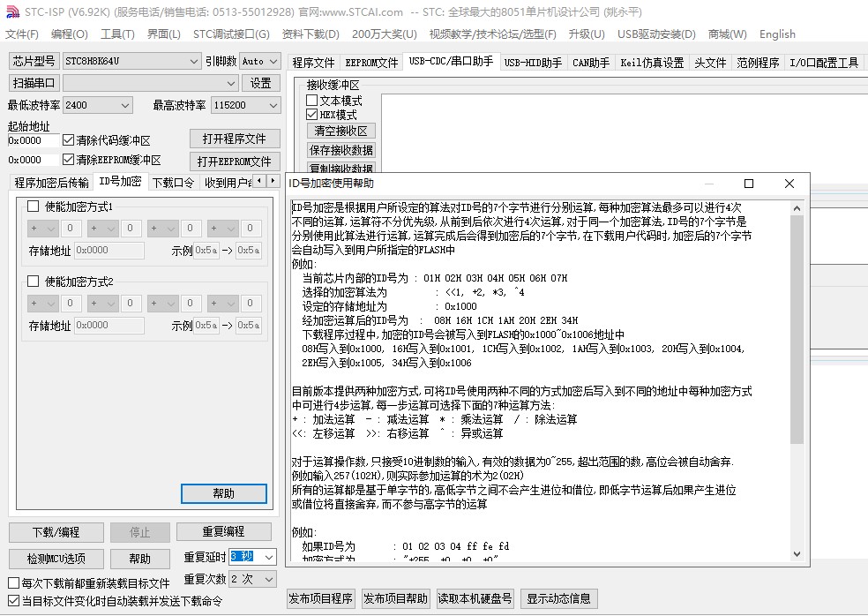
Task: Switch to 下载口令 tab
Action: tap(173, 183)
